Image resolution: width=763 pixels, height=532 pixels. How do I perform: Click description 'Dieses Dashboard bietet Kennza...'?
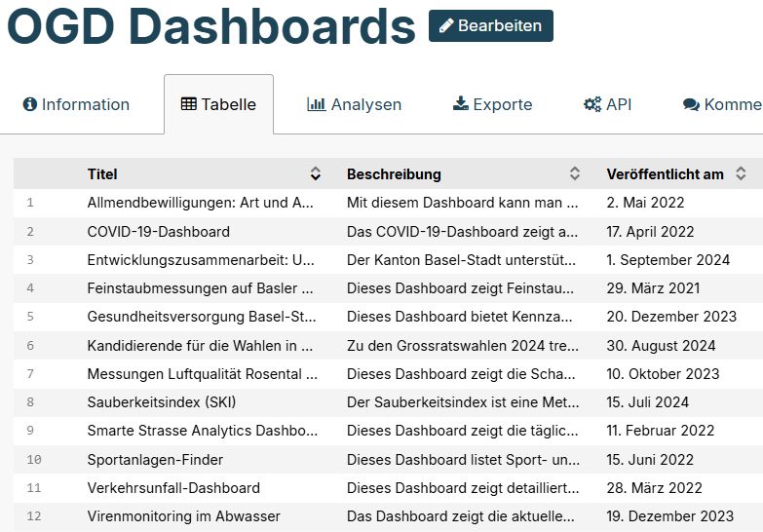pos(460,317)
